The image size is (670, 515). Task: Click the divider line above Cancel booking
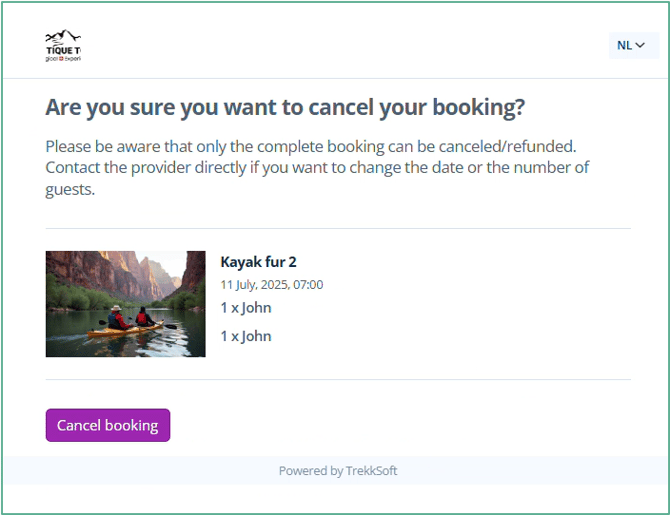(338, 380)
